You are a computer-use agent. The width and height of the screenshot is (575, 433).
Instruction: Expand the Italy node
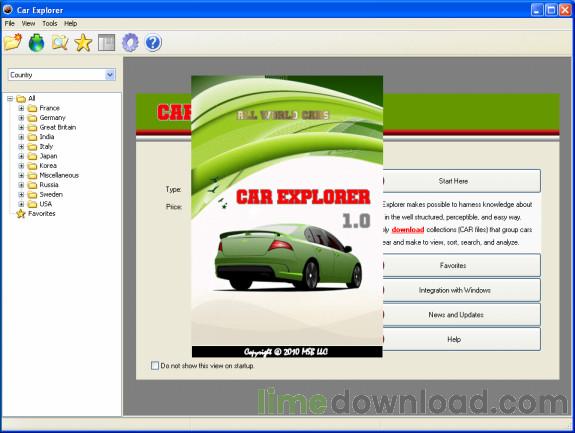21,146
